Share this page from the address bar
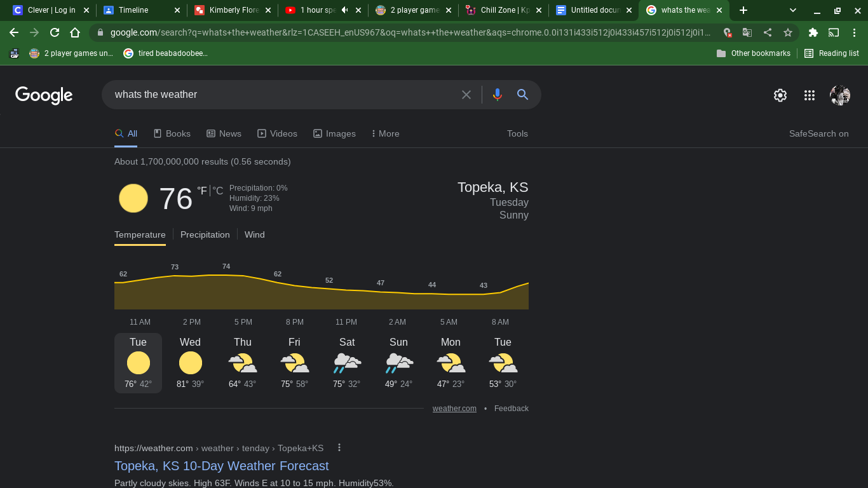 pyautogui.click(x=768, y=32)
